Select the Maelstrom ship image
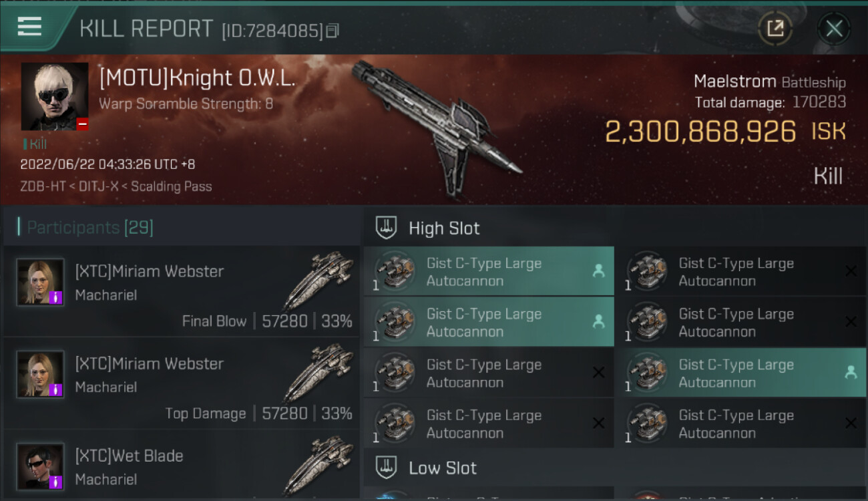 437,127
